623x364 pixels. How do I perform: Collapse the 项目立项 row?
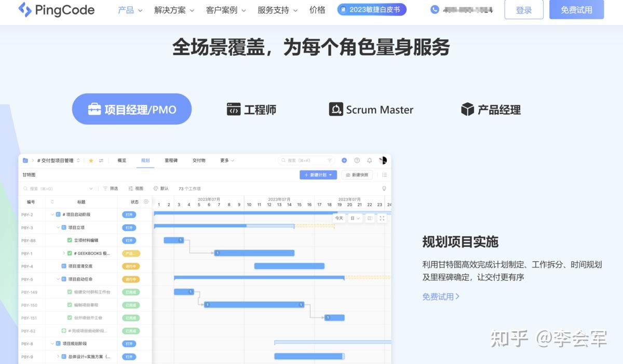point(58,227)
